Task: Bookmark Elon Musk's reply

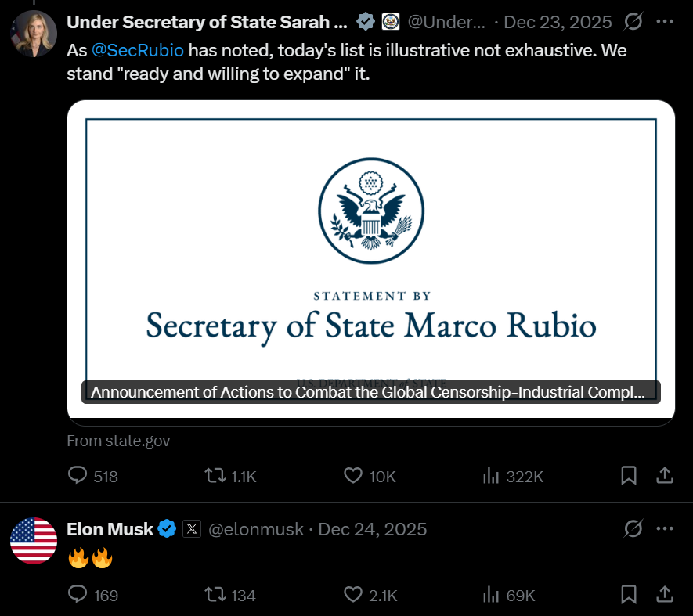Action: [x=628, y=595]
